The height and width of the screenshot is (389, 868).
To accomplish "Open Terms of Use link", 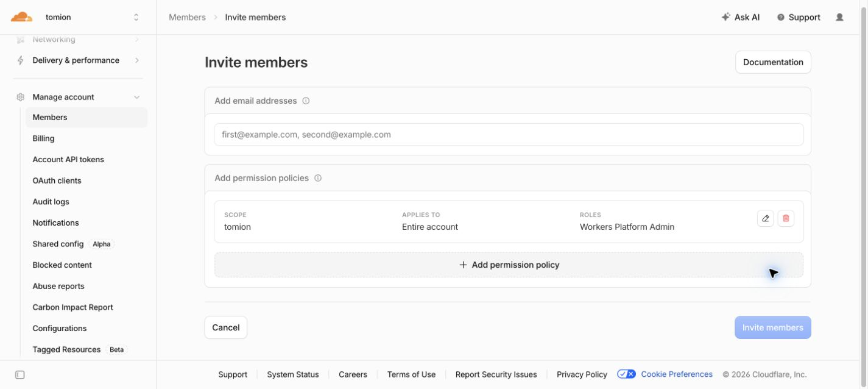I will click(x=411, y=374).
